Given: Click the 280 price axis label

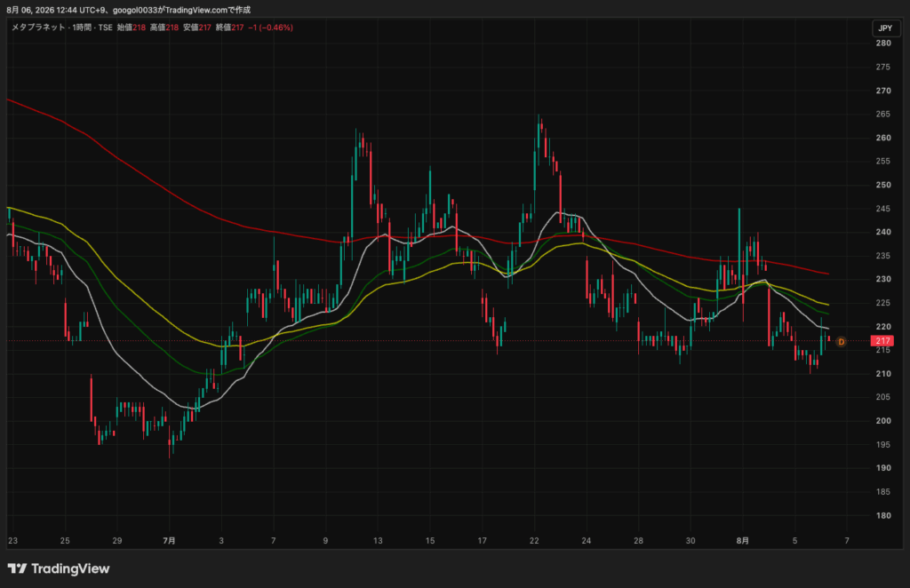Looking at the screenshot, I should coord(883,43).
